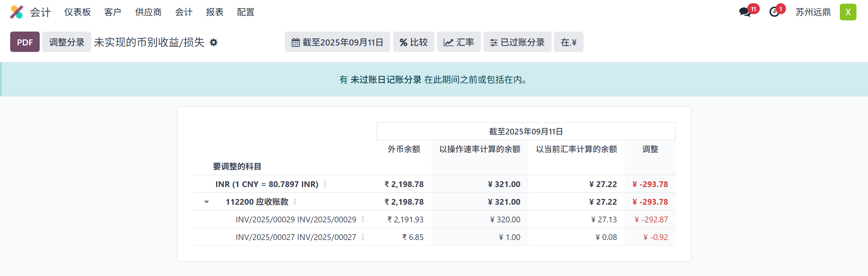
Task: Click the Odoo accounting app logo
Action: [x=16, y=12]
